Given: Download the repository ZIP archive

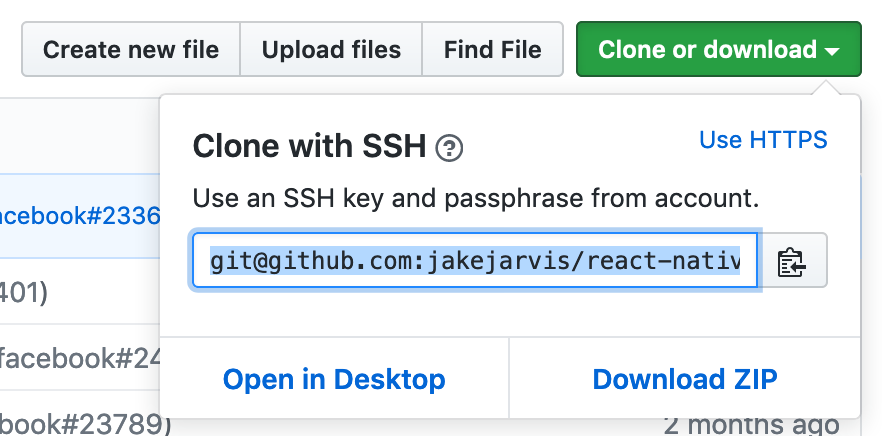Looking at the screenshot, I should [x=685, y=379].
